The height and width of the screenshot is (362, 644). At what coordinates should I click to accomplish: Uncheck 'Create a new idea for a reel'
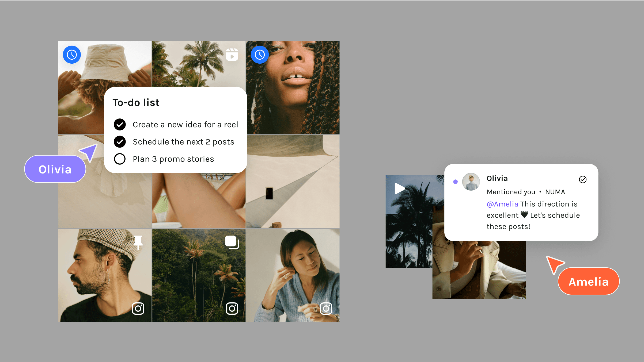coord(120,125)
